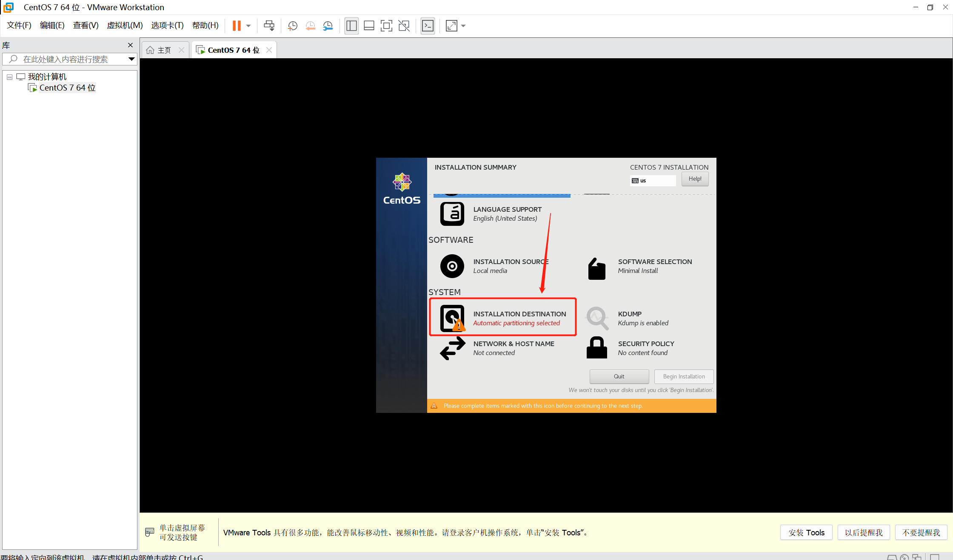Collapse the 我的计算机 tree node
This screenshot has width=953, height=560.
(x=9, y=77)
